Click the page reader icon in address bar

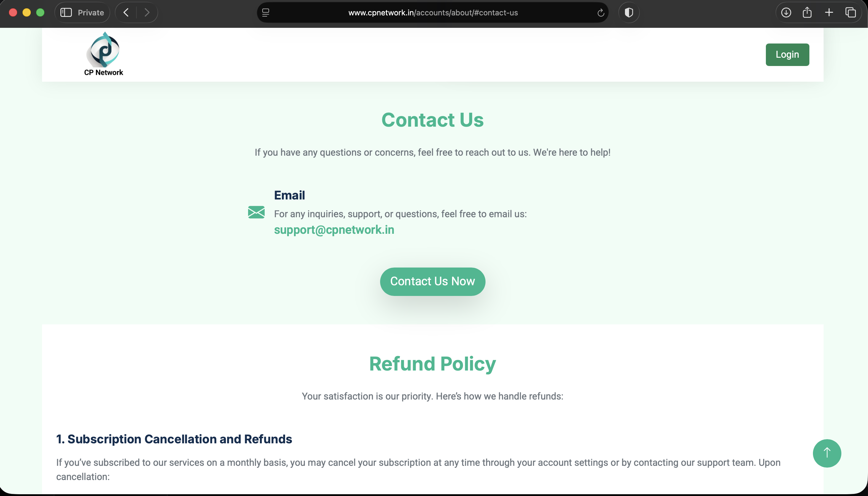pyautogui.click(x=266, y=13)
